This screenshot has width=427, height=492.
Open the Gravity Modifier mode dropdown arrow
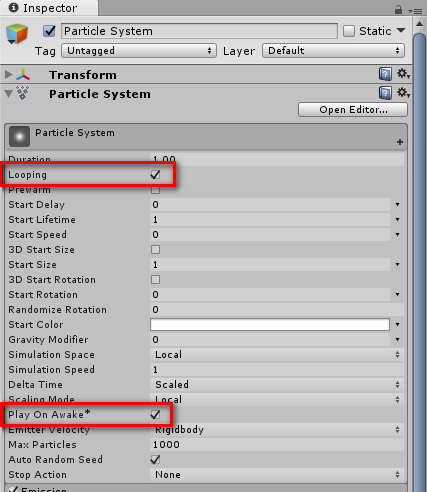point(397,339)
